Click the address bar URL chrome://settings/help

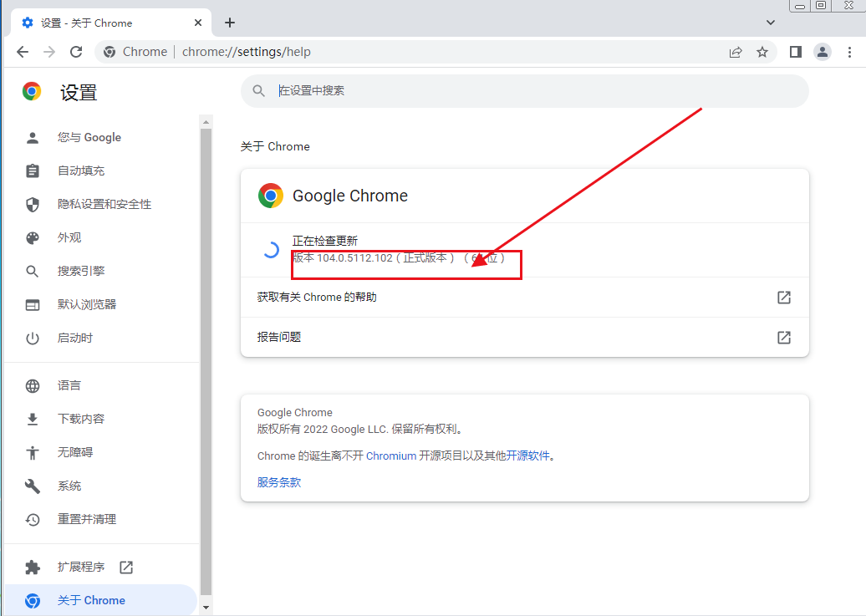tap(247, 52)
